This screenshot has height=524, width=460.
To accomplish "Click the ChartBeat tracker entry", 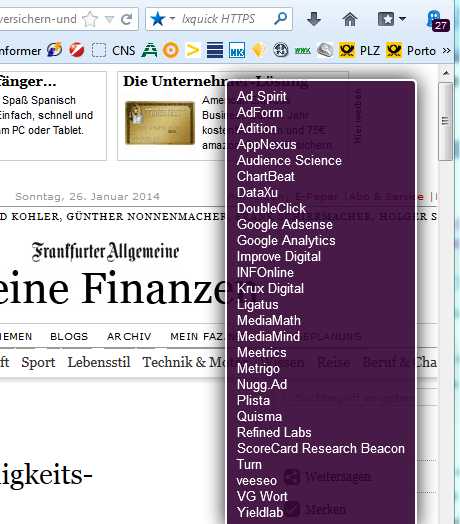I will click(x=265, y=176).
